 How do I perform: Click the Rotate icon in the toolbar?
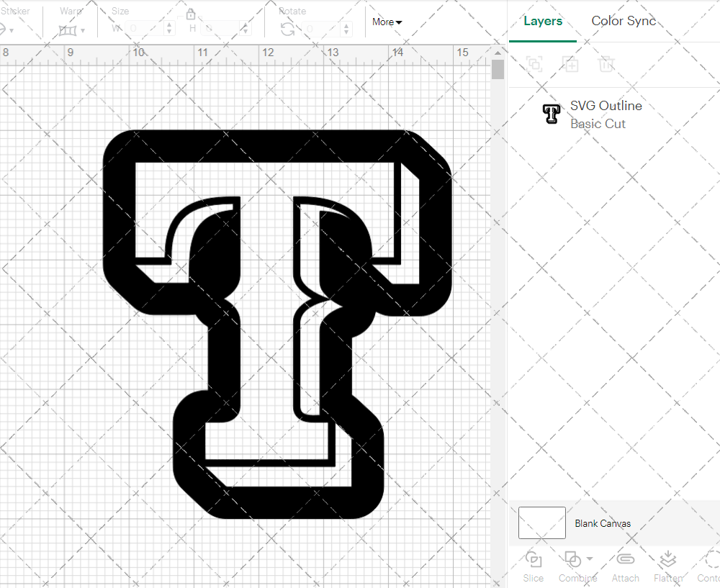[x=287, y=29]
